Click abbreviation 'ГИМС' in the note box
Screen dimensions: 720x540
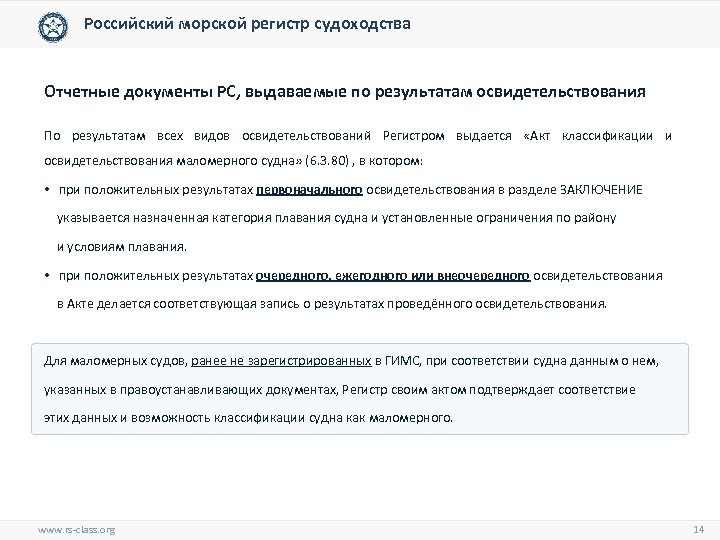(x=403, y=361)
